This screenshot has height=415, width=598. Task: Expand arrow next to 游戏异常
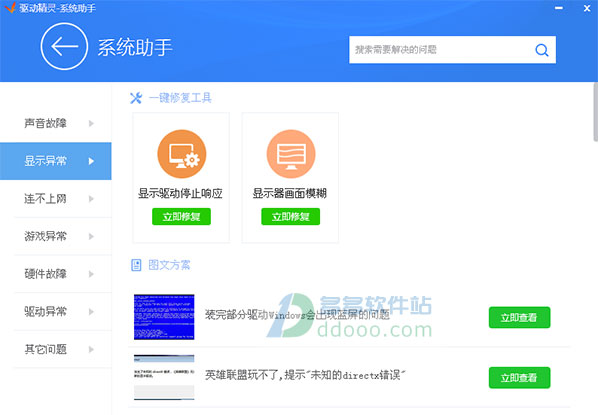click(91, 236)
